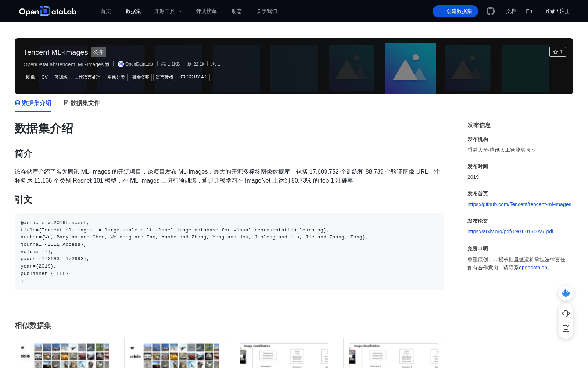
Task: Go to 首页 in navigation
Action: 106,11
